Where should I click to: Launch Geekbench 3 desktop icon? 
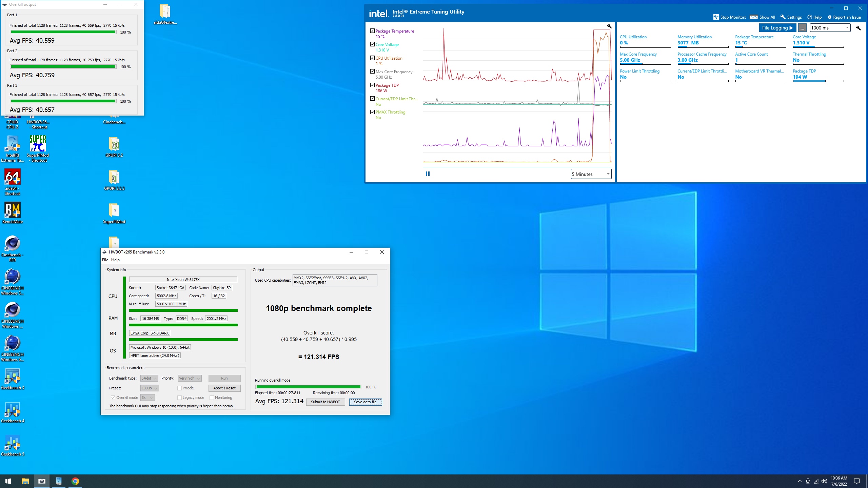click(x=13, y=379)
